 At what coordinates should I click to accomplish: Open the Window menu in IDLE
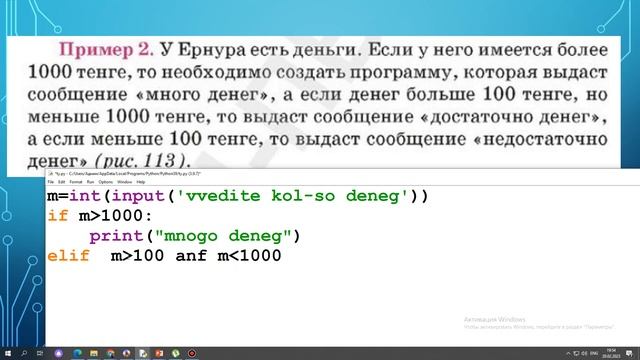[124, 182]
